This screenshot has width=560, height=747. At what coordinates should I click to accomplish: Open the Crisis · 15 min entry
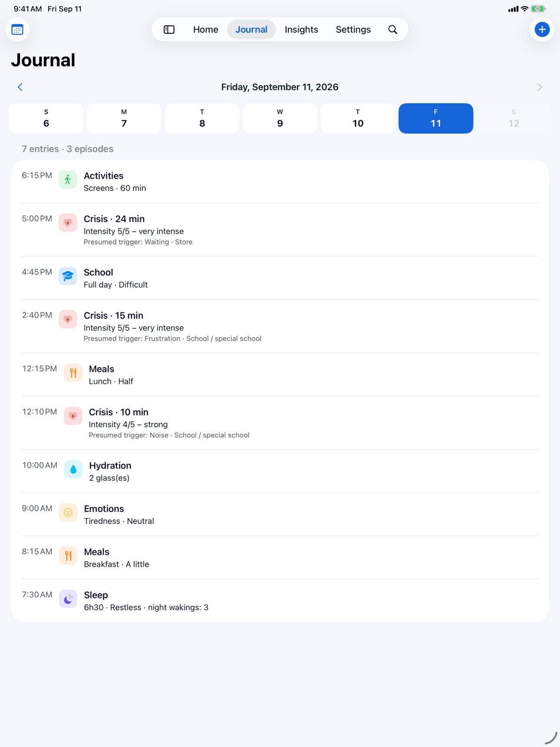point(280,326)
